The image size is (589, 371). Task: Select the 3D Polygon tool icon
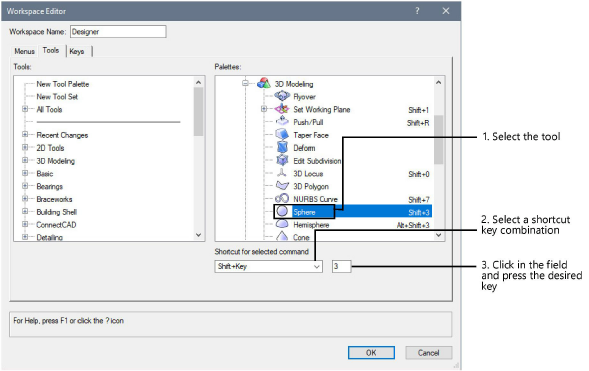point(282,186)
